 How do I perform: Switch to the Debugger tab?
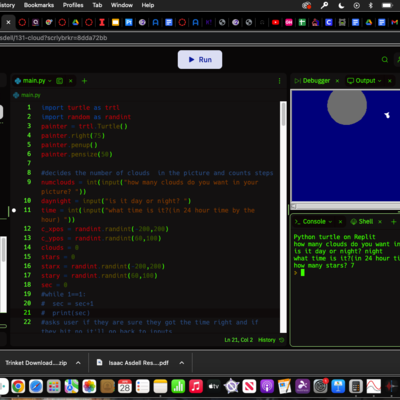pos(312,81)
